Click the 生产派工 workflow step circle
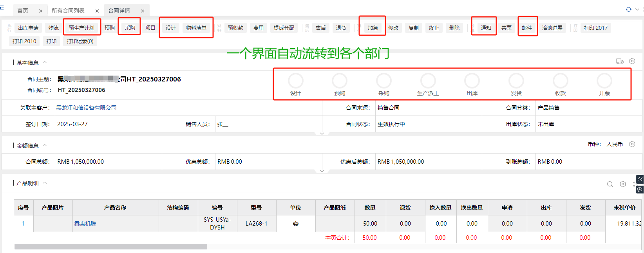The width and height of the screenshot is (644, 253). (x=428, y=81)
